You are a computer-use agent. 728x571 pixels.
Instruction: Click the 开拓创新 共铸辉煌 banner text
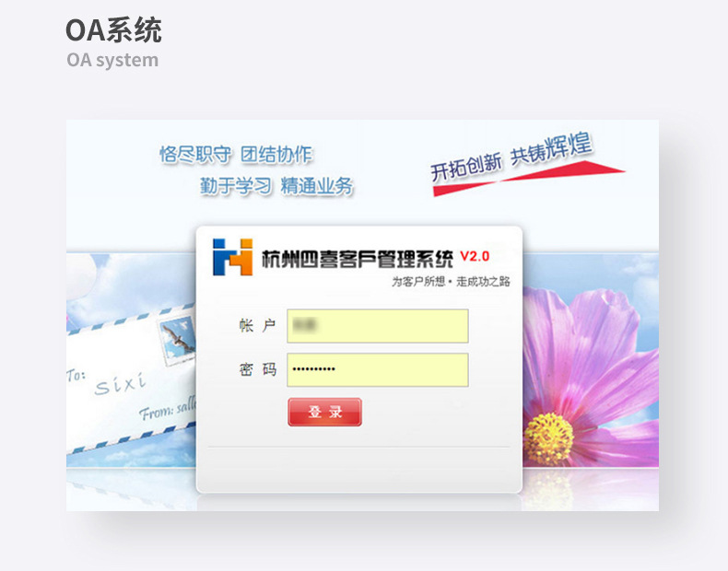click(511, 157)
